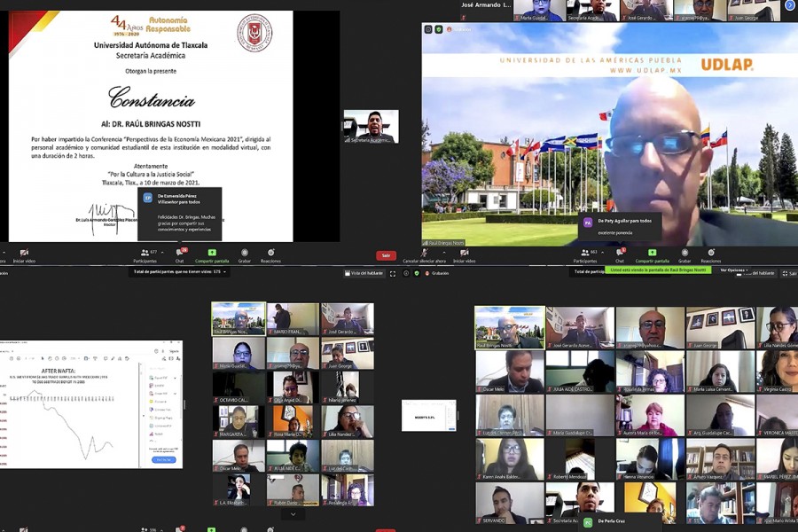
Task: Select the L.A. Elizabeth participant tile
Action: [239, 490]
